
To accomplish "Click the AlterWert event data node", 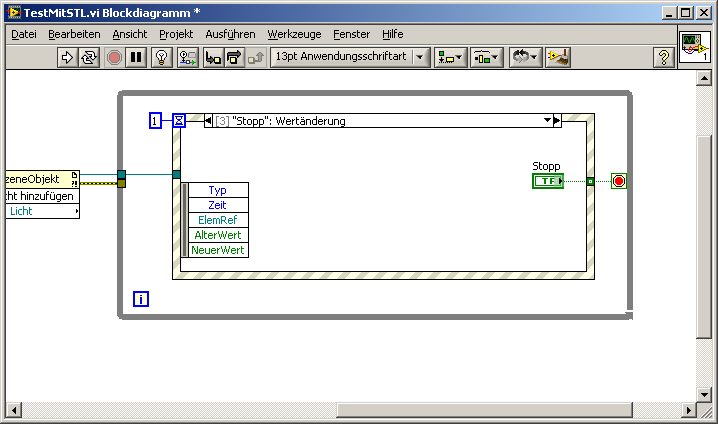I will pyautogui.click(x=218, y=235).
